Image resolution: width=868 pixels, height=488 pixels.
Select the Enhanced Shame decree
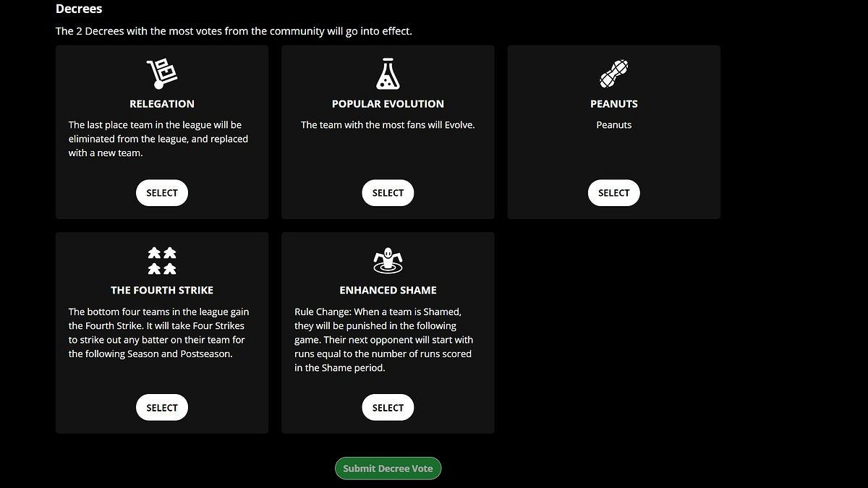click(x=388, y=408)
